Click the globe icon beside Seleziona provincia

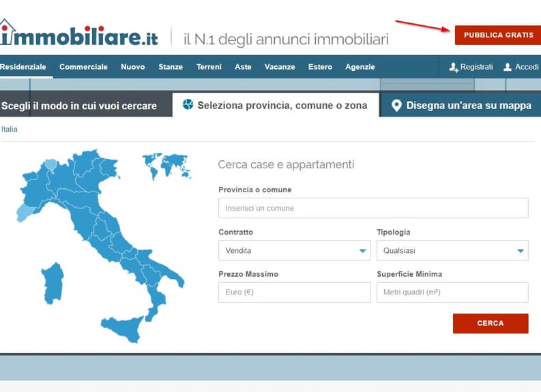click(x=188, y=104)
